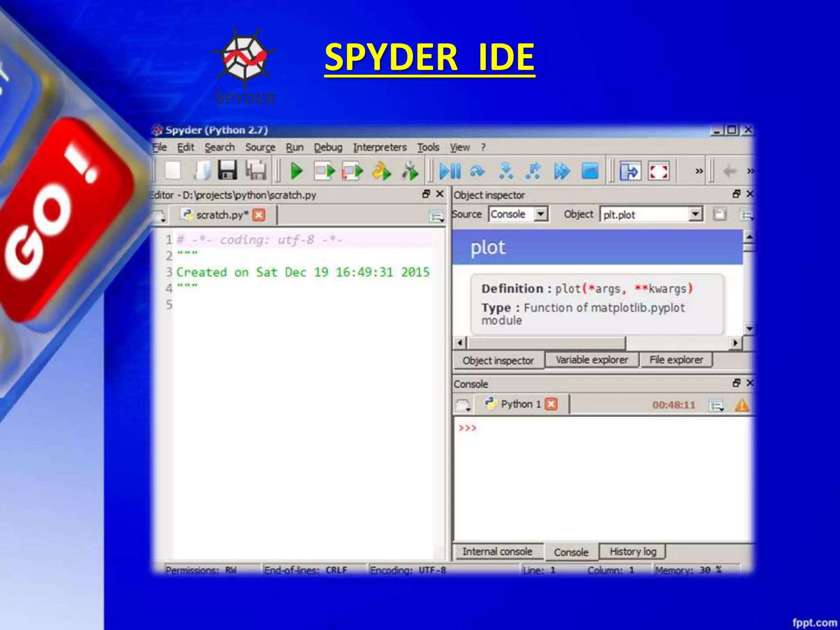Image resolution: width=840 pixels, height=630 pixels.
Task: Expand the toolbar overflow chevron
Action: [x=699, y=171]
